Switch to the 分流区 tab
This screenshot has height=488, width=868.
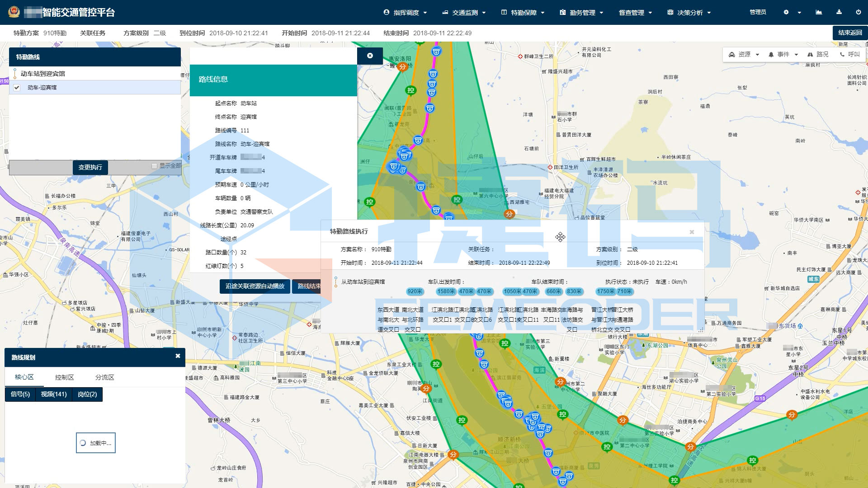point(104,377)
